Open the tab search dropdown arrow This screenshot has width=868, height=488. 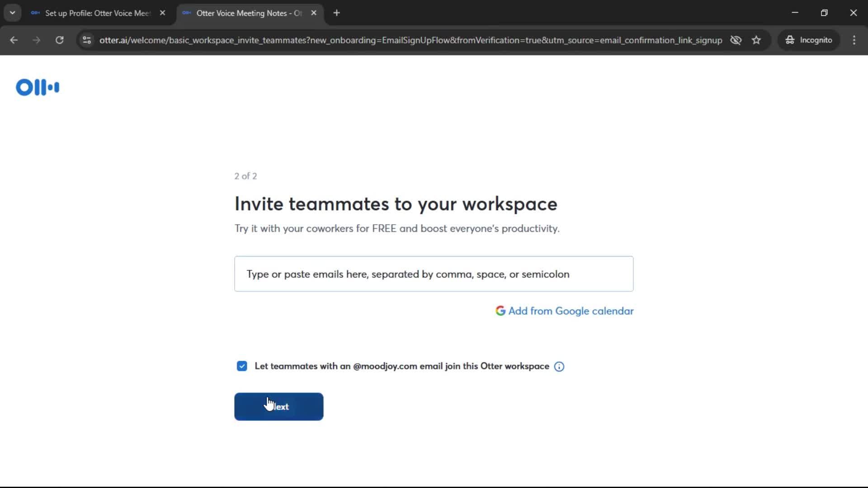13,13
